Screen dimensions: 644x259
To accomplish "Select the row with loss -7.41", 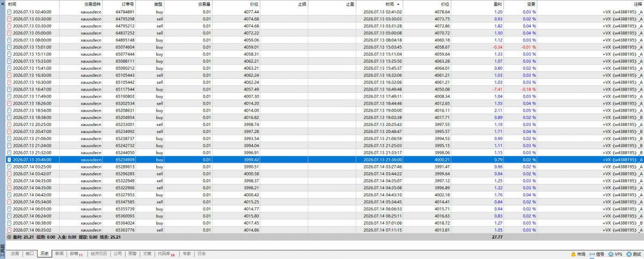I will [x=322, y=89].
